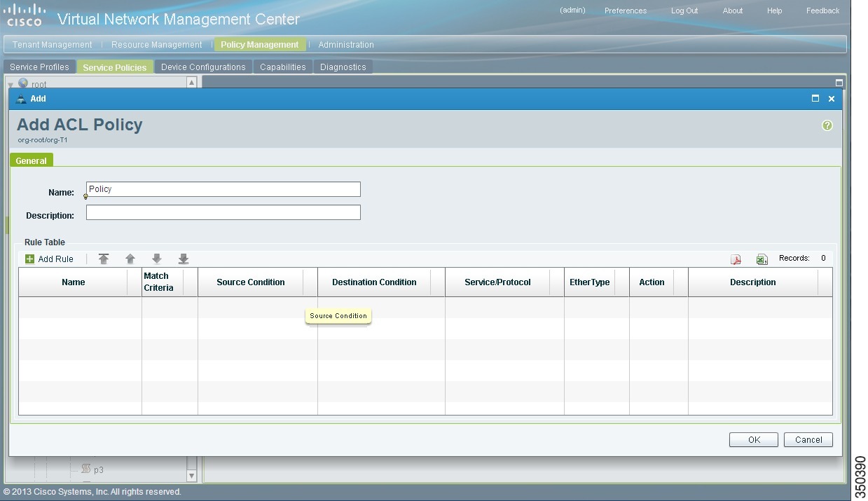Click the Add Rule plus icon
868x501 pixels.
coord(29,259)
